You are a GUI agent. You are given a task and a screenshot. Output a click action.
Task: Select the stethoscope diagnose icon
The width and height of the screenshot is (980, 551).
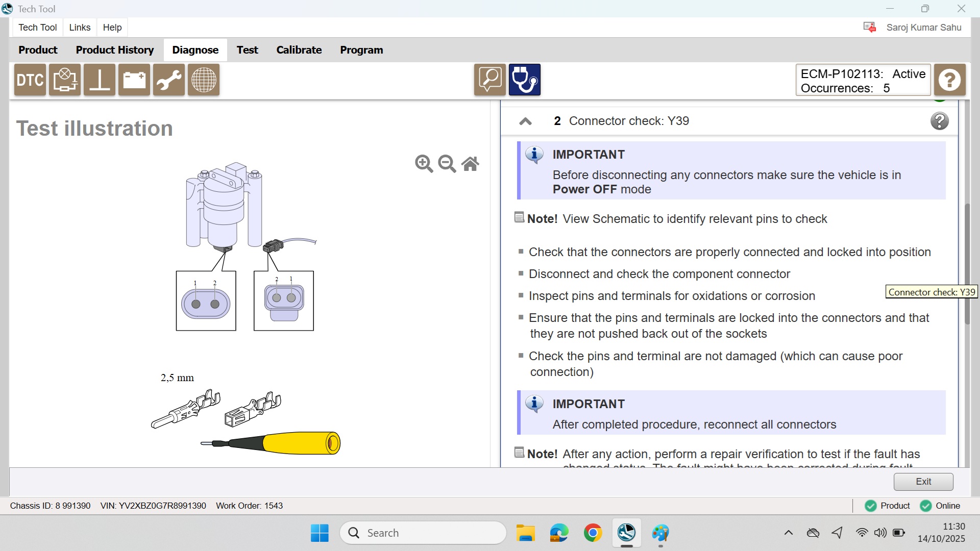524,80
